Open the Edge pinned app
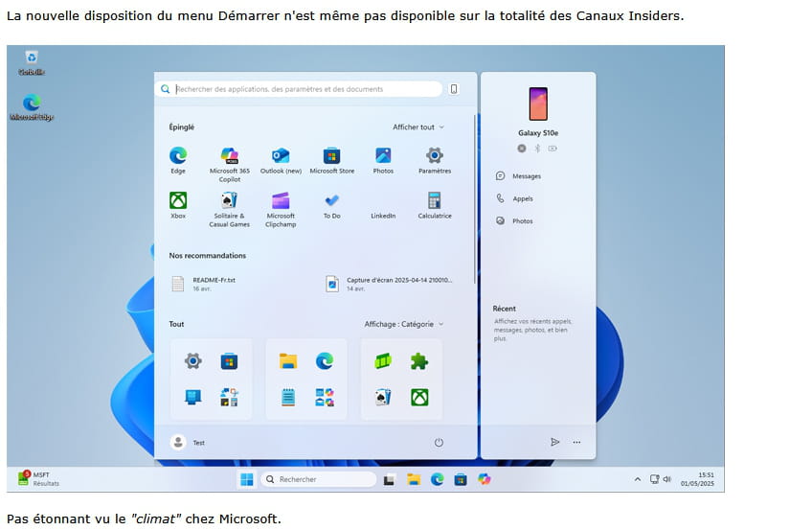Viewport: 812px width, 530px height. pyautogui.click(x=178, y=160)
